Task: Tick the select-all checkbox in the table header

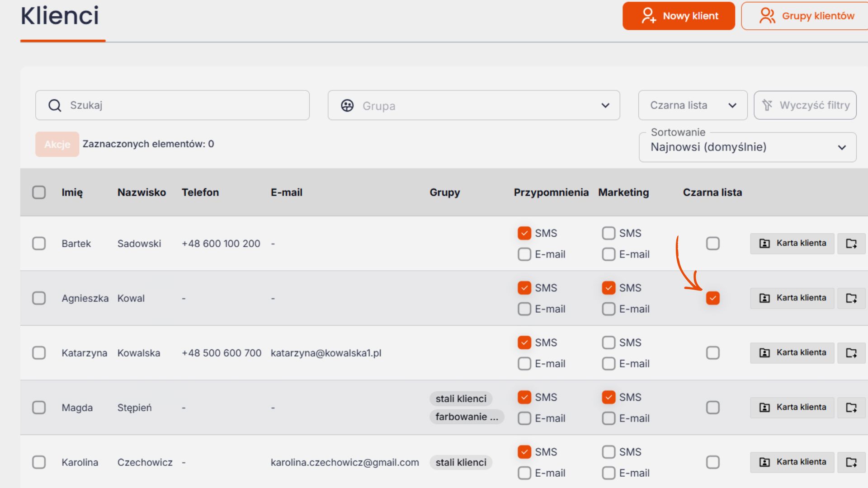Action: coord(39,192)
